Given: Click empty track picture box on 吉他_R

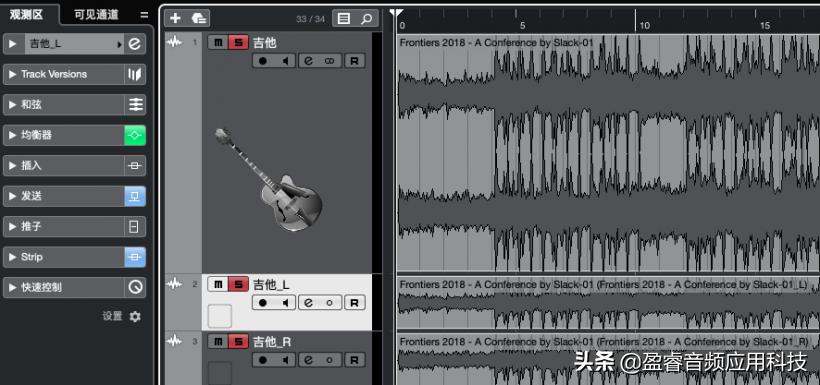Looking at the screenshot, I should coord(220,373).
